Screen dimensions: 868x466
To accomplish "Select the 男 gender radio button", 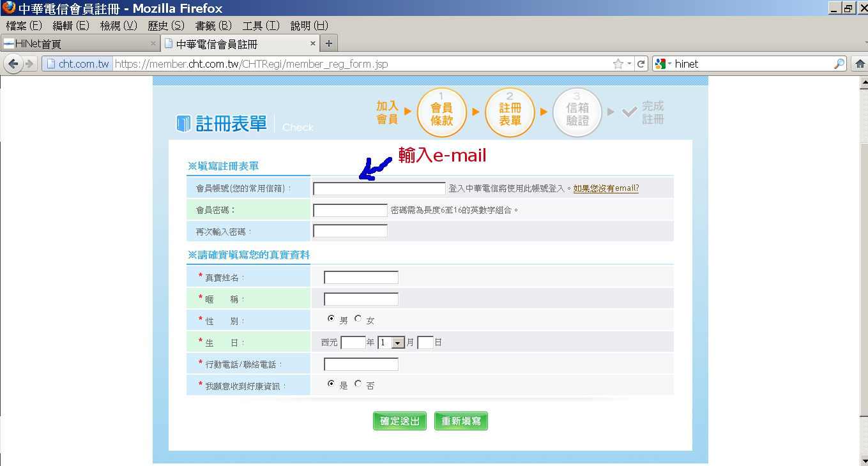I will point(331,319).
